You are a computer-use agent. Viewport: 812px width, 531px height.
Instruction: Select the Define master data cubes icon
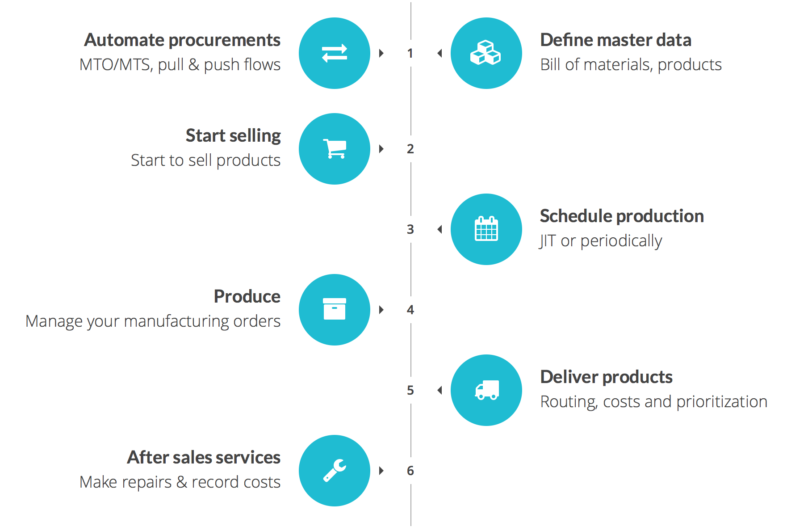click(x=486, y=53)
